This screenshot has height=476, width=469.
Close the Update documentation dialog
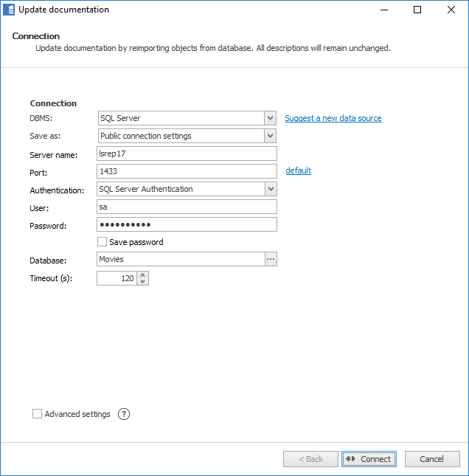(x=451, y=10)
